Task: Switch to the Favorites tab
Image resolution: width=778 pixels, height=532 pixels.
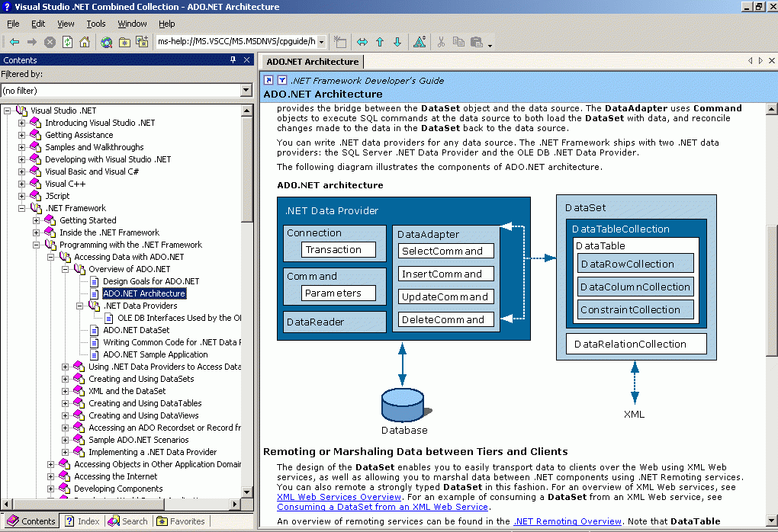Action: tap(181, 521)
